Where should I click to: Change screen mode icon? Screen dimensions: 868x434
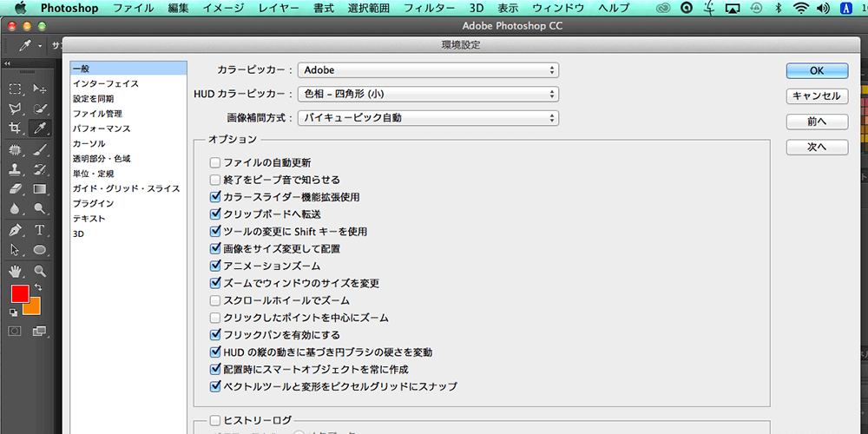tap(39, 331)
